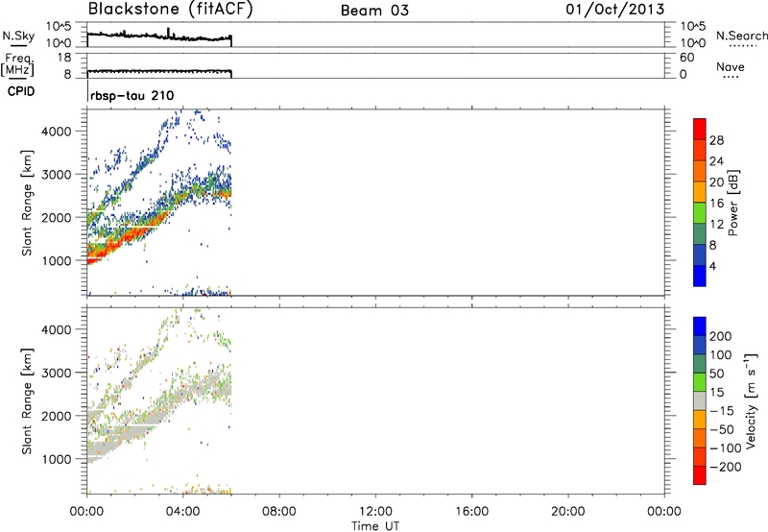Image resolution: width=768 pixels, height=532 pixels.
Task: Click the Power [dB] colorbar title
Action: click(733, 203)
